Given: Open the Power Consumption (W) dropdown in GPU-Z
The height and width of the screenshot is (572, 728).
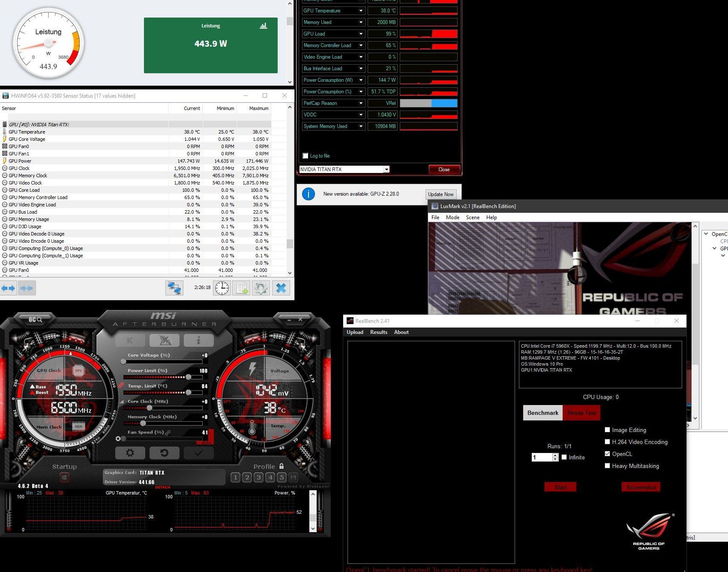Looking at the screenshot, I should pos(361,80).
